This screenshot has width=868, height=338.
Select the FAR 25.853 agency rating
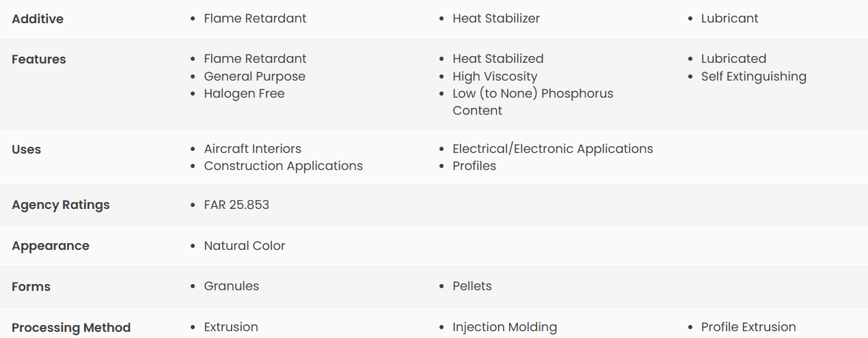(x=236, y=204)
